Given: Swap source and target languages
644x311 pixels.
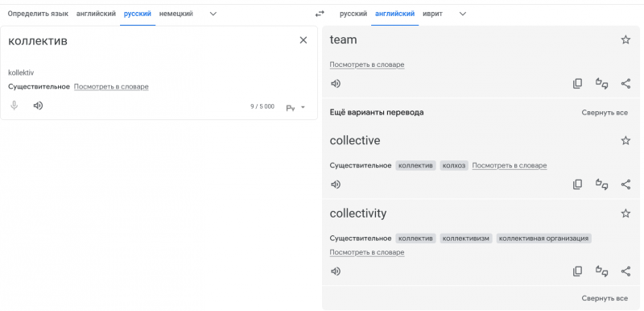Looking at the screenshot, I should click(x=320, y=14).
